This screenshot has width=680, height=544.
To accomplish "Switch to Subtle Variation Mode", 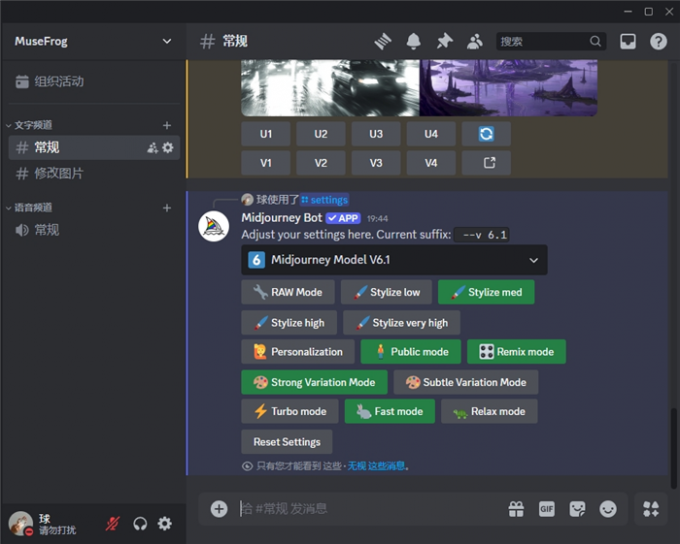I will tap(466, 382).
